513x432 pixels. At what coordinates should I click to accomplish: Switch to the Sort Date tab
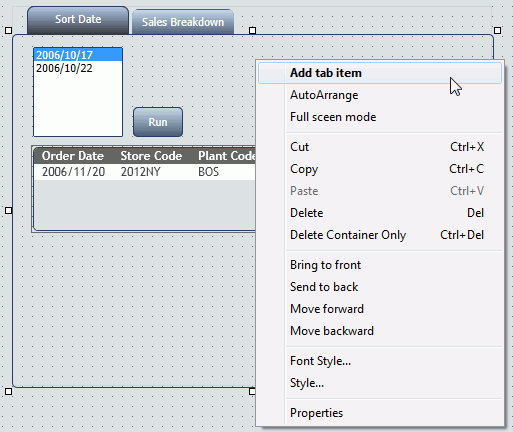(78, 20)
